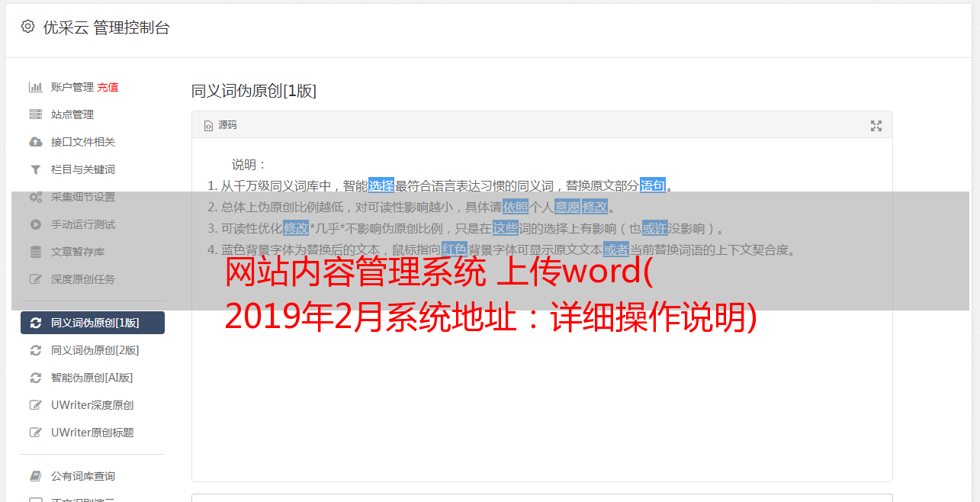Click the 接口文件相关 cloud upload icon
The width and height of the screenshot is (980, 502).
coord(35,142)
